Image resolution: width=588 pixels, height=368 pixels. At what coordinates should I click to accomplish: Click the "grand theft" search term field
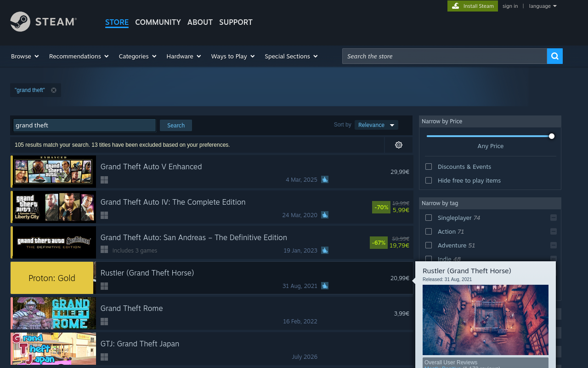[85, 125]
